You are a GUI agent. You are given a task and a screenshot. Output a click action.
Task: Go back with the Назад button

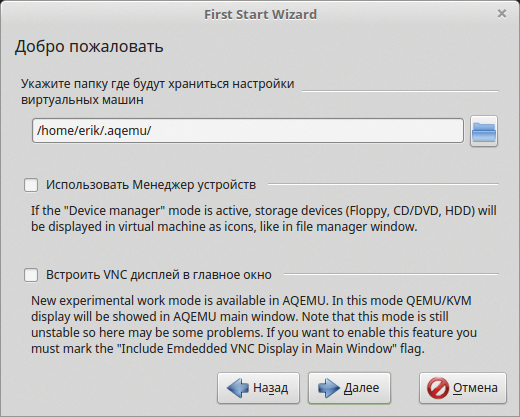click(258, 388)
